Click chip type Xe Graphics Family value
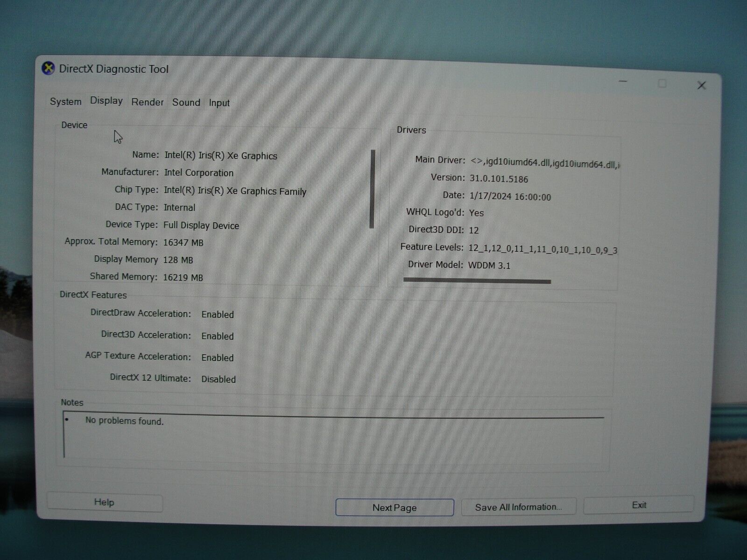 [235, 191]
